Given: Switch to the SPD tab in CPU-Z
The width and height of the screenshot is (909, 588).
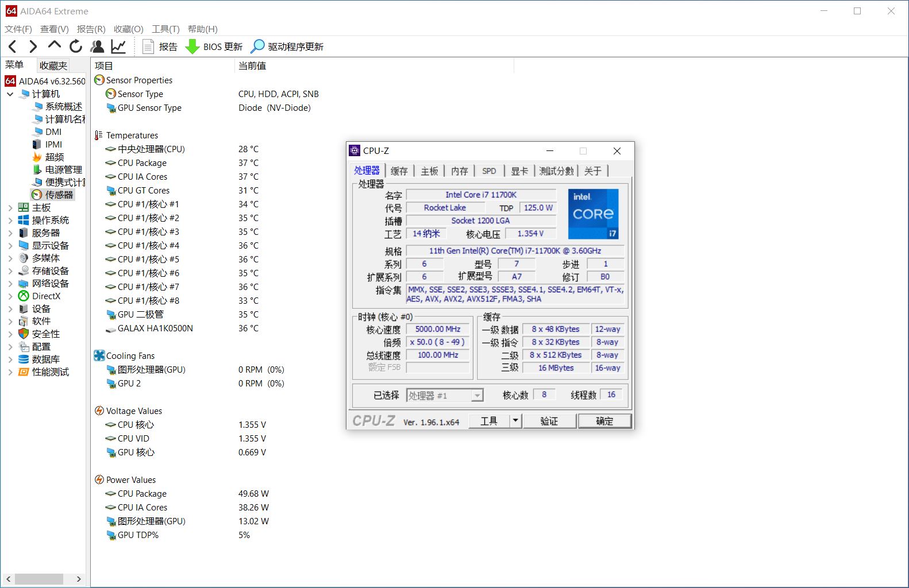Looking at the screenshot, I should click(x=489, y=171).
